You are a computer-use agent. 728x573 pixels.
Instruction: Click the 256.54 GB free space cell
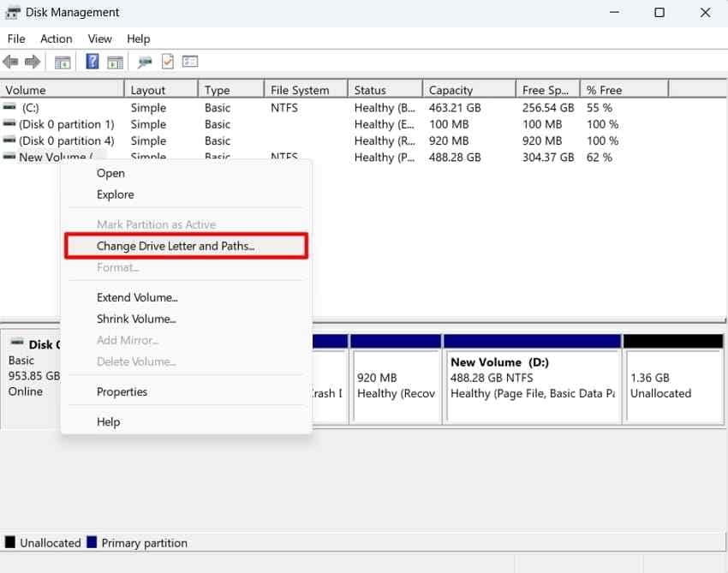(548, 108)
